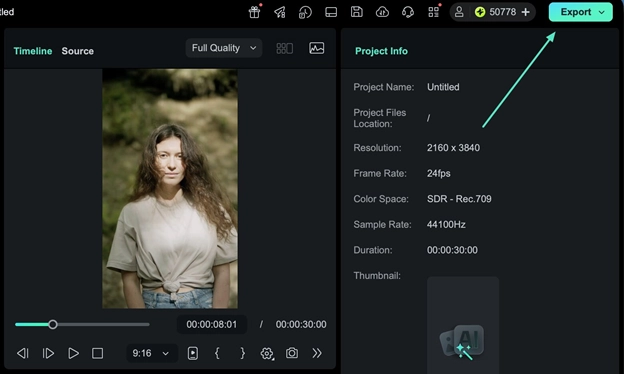624x374 pixels.
Task: Open the preview settings gear icon
Action: click(267, 353)
